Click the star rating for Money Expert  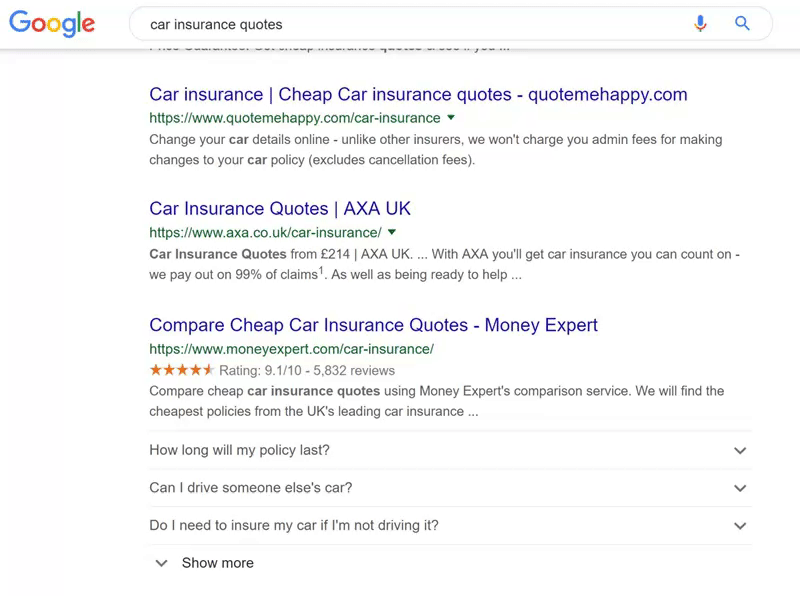(x=182, y=370)
